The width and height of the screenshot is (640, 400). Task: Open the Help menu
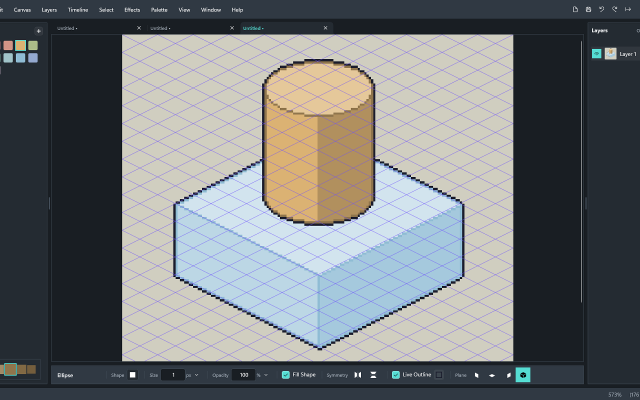tap(237, 10)
